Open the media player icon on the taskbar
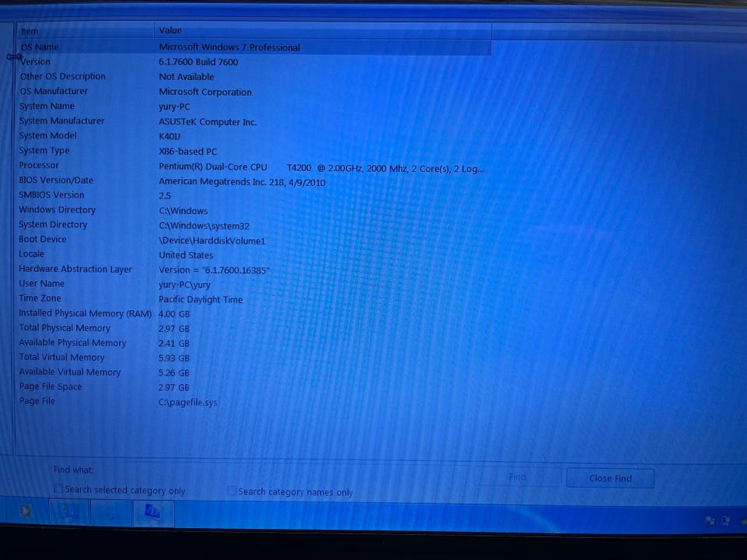This screenshot has width=747, height=560. pyautogui.click(x=25, y=511)
